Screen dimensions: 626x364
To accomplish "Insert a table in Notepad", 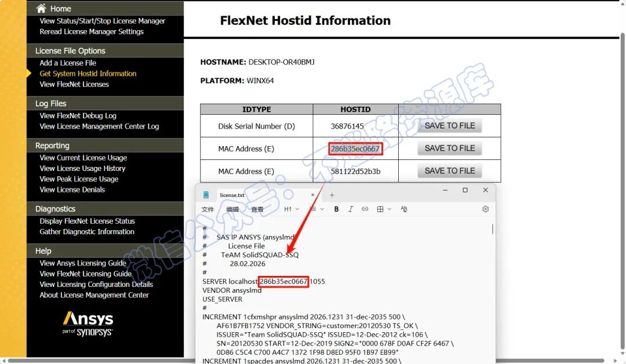I will pos(380,209).
